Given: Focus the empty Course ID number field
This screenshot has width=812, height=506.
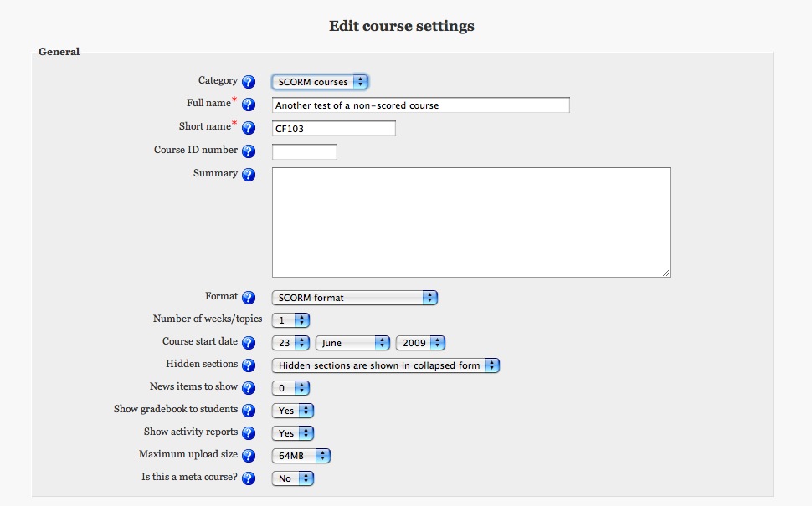Looking at the screenshot, I should coord(305,152).
